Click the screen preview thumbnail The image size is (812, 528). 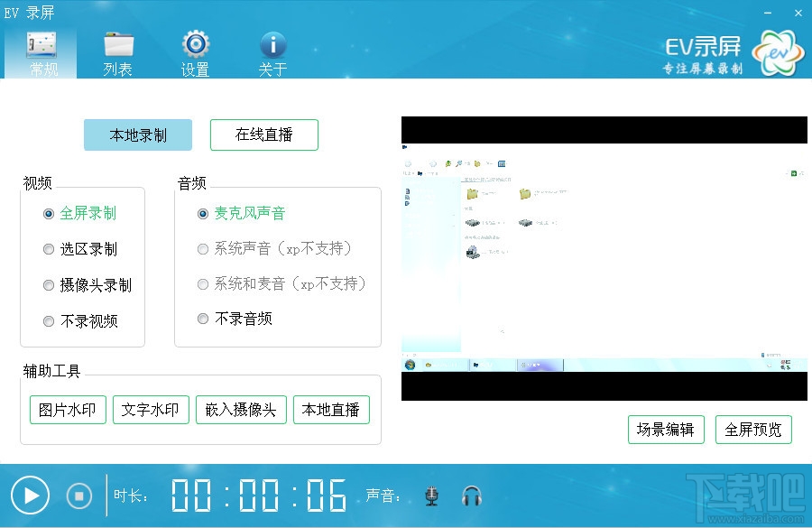604,258
